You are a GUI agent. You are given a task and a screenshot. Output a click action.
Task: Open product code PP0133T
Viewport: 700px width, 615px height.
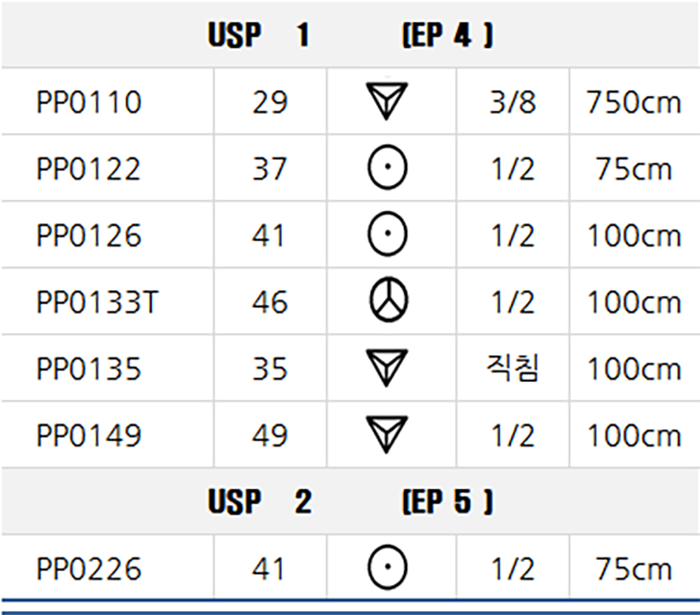[97, 302]
